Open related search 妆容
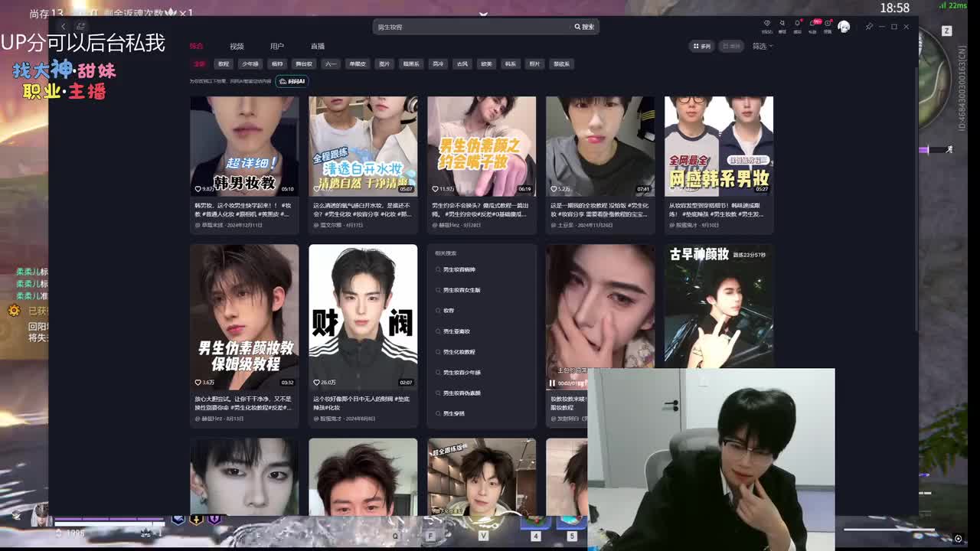The image size is (980, 551). [449, 311]
